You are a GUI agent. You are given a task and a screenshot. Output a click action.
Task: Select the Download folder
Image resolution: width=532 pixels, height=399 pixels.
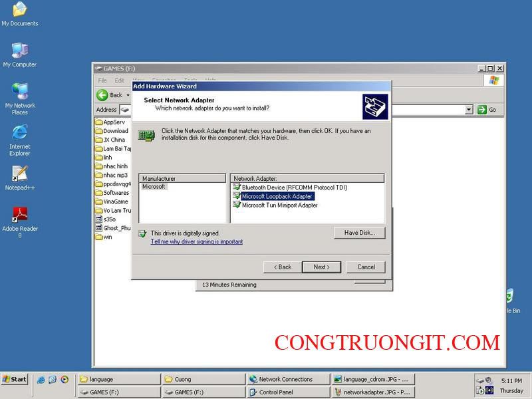coord(112,131)
